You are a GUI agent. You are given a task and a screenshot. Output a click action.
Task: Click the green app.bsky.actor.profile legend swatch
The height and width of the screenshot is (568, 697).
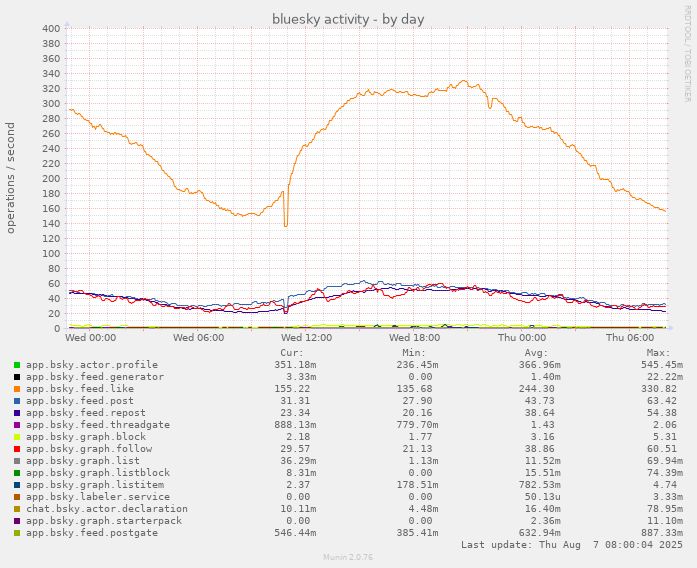click(x=17, y=365)
